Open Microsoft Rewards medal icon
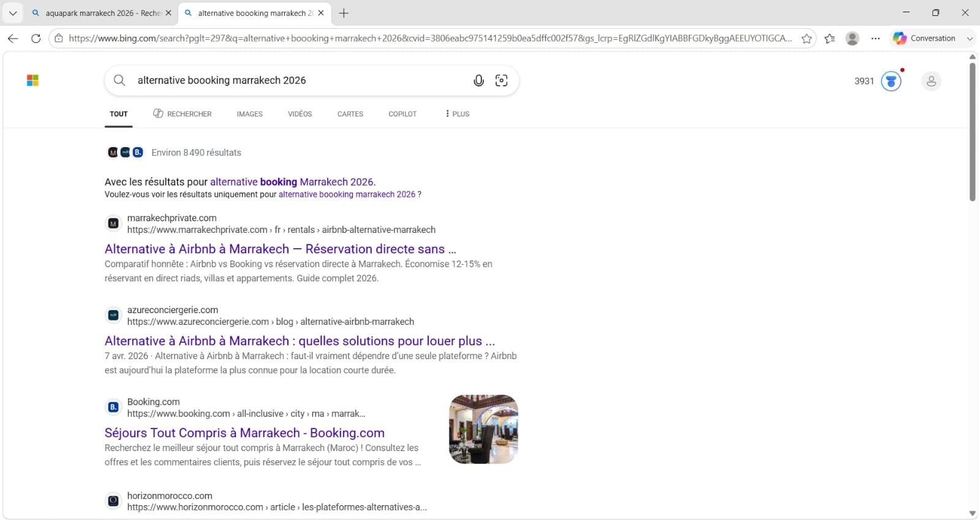Screen dimensions: 980x521 [891, 81]
